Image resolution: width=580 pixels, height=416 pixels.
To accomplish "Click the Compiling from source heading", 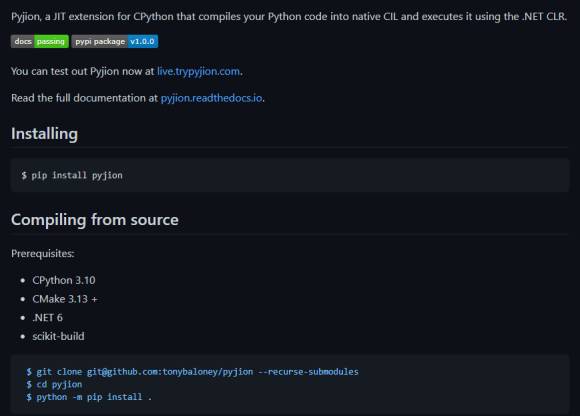I will [x=95, y=220].
